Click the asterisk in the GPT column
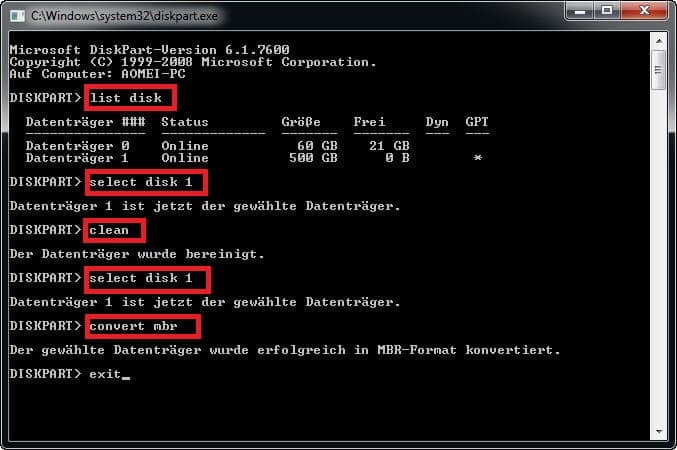 pyautogui.click(x=478, y=158)
